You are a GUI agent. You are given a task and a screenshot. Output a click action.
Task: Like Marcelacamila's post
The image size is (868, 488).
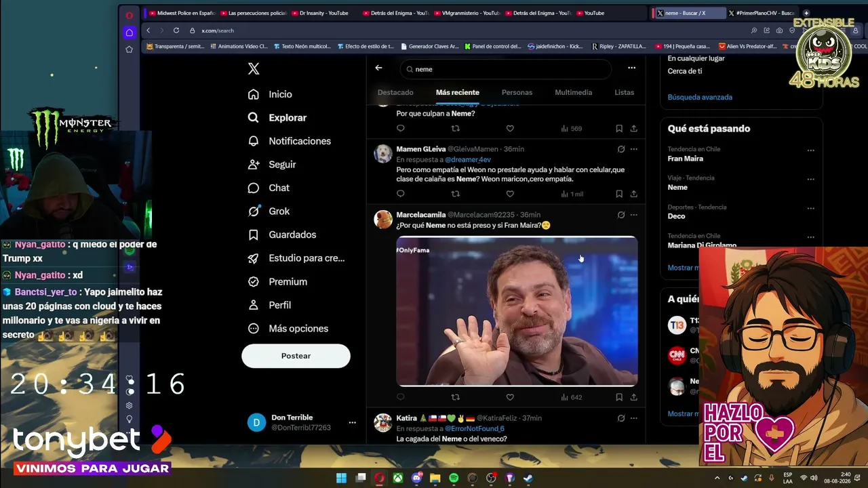point(510,397)
